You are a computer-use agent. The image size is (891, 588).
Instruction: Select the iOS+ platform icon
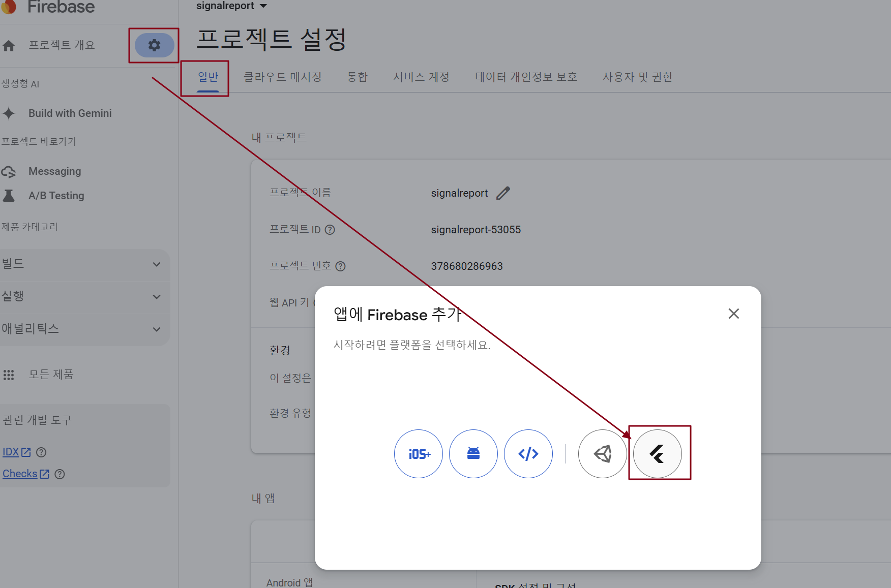coord(419,454)
